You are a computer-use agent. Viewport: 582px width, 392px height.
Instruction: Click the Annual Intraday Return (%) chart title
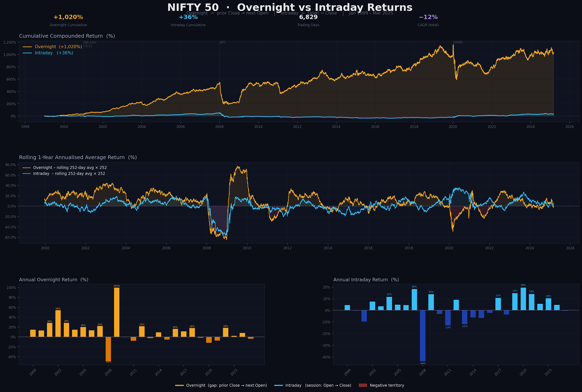366,280
